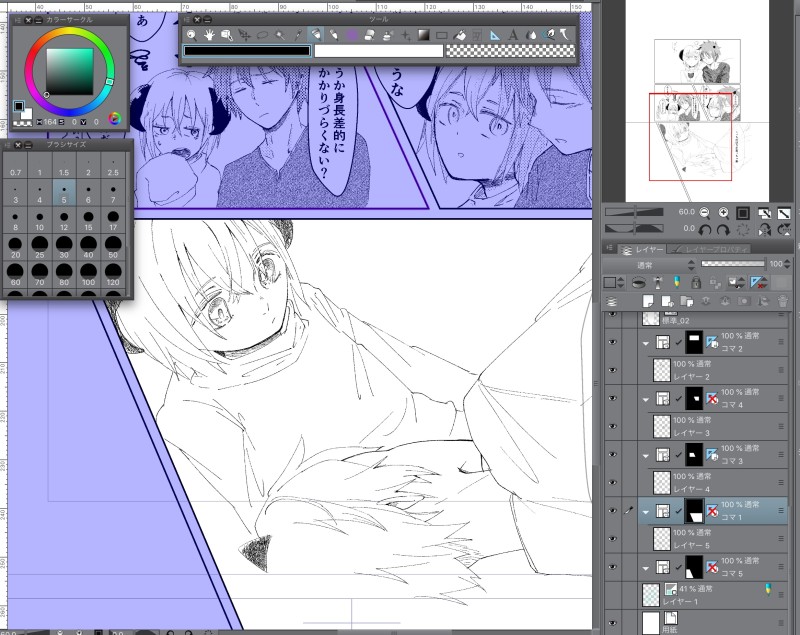The image size is (800, 635).
Task: Click navigator Flip horizontal icon
Action: click(764, 230)
